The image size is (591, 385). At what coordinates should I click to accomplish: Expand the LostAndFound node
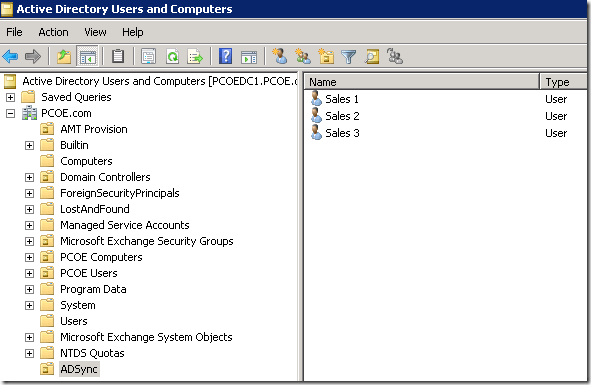(29, 209)
